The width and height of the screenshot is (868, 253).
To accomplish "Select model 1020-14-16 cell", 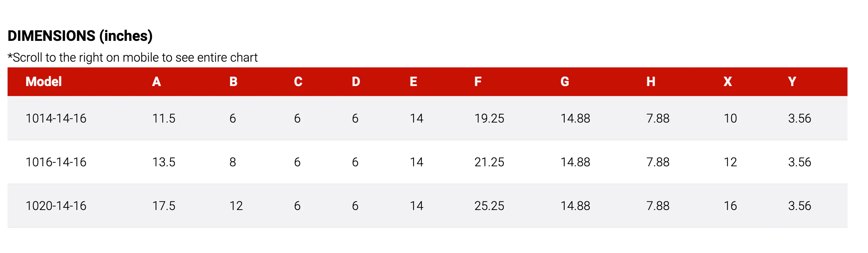I will coord(56,206).
